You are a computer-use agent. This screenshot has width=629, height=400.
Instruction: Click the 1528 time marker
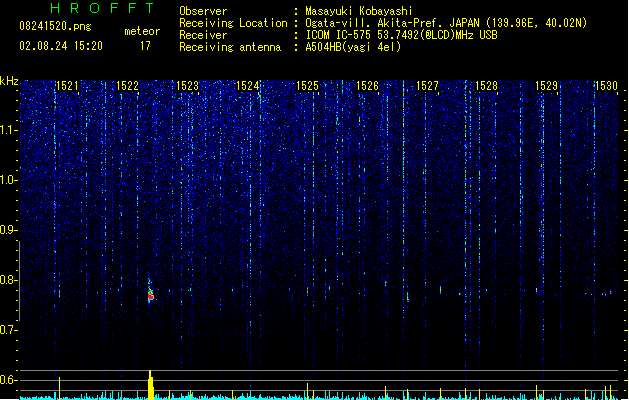pyautogui.click(x=487, y=86)
